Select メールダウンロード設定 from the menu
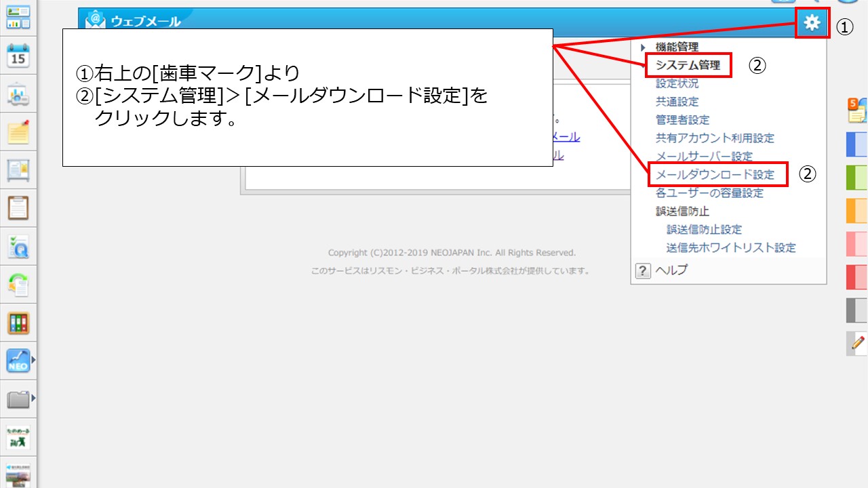868x488 pixels. pyautogui.click(x=715, y=175)
